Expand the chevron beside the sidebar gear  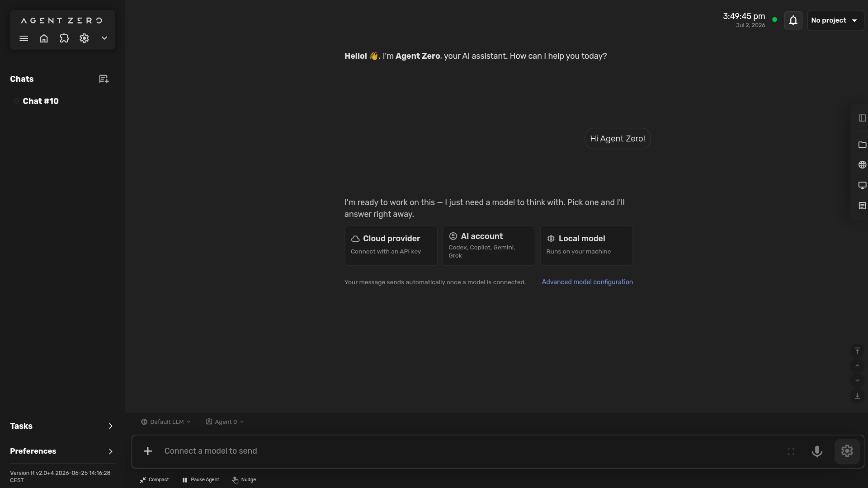point(104,38)
